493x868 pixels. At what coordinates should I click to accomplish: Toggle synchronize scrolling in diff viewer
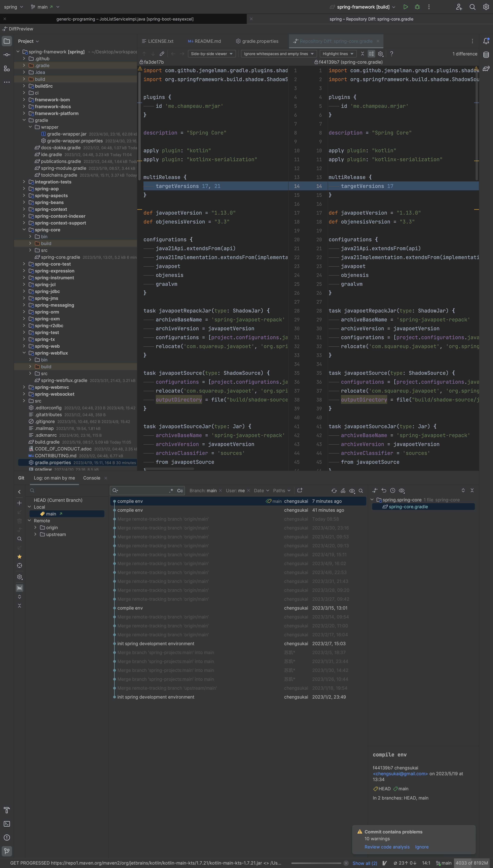pos(371,54)
